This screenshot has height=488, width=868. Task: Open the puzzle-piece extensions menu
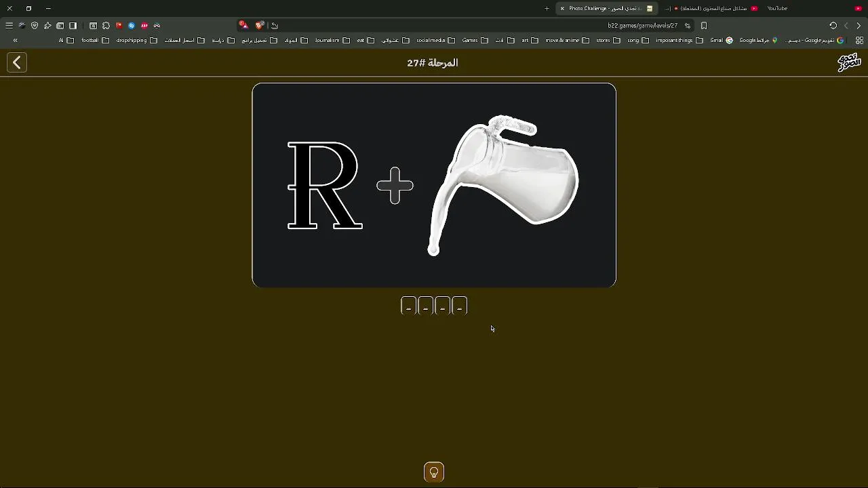[106, 26]
